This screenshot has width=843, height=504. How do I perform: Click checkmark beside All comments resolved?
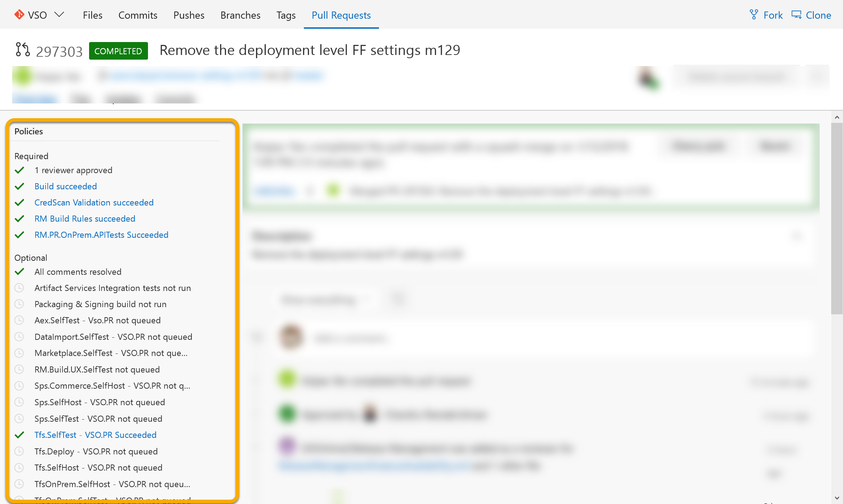point(19,272)
